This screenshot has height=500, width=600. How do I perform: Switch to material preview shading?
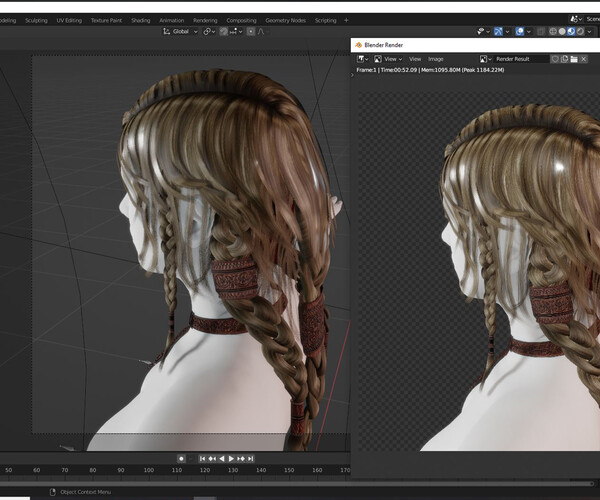tap(571, 31)
